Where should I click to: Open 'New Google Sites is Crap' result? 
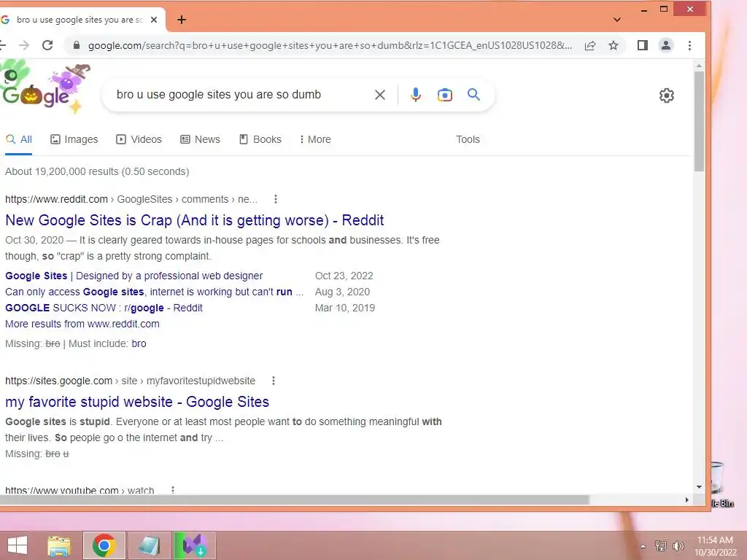(194, 220)
